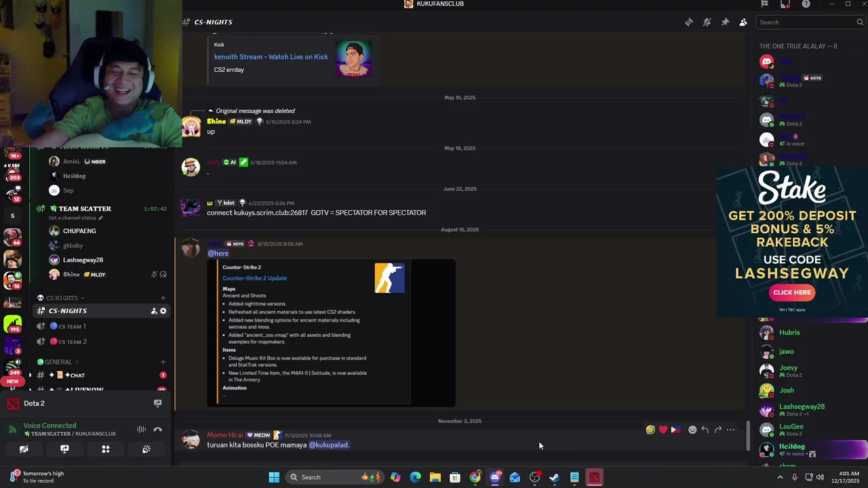Create channel in the CS NIGHTS category
The image size is (868, 488).
[x=163, y=298]
